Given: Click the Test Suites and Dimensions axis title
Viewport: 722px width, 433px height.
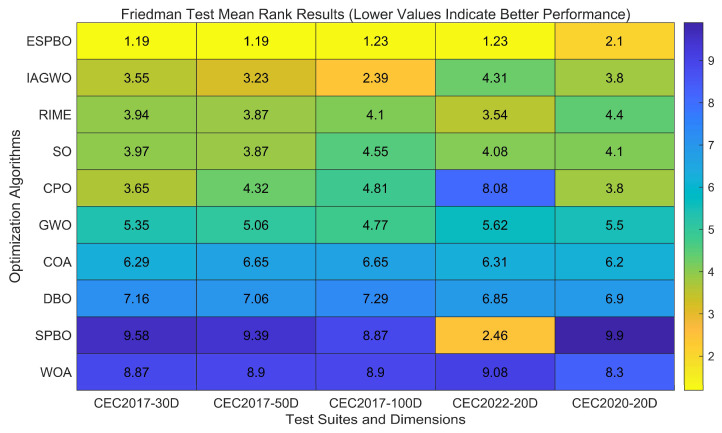Looking at the screenshot, I should [375, 420].
